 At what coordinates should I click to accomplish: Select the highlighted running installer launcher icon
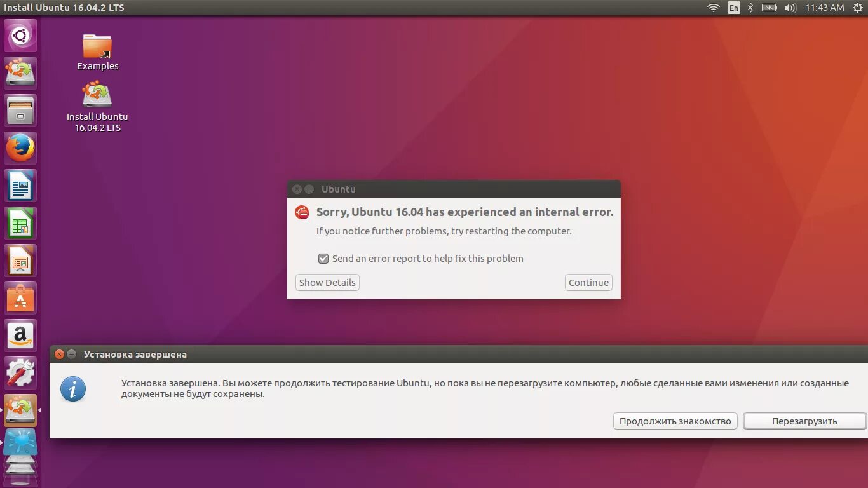tap(20, 410)
